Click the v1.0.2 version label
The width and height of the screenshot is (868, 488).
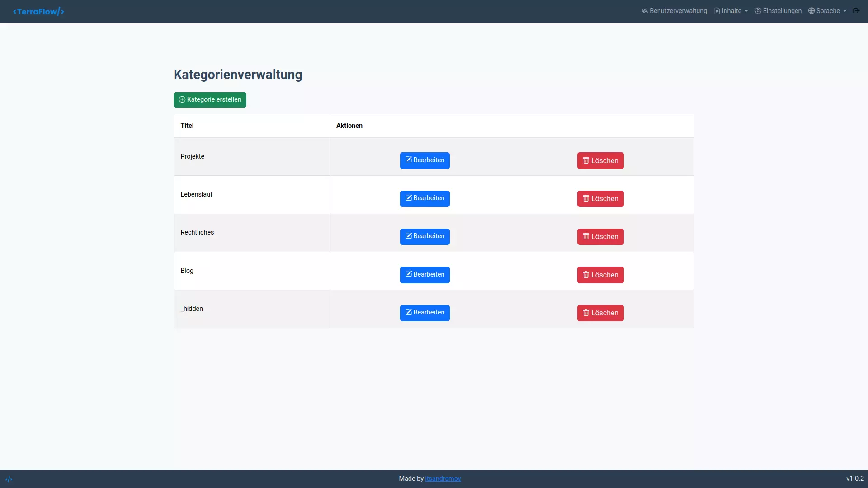(855, 479)
